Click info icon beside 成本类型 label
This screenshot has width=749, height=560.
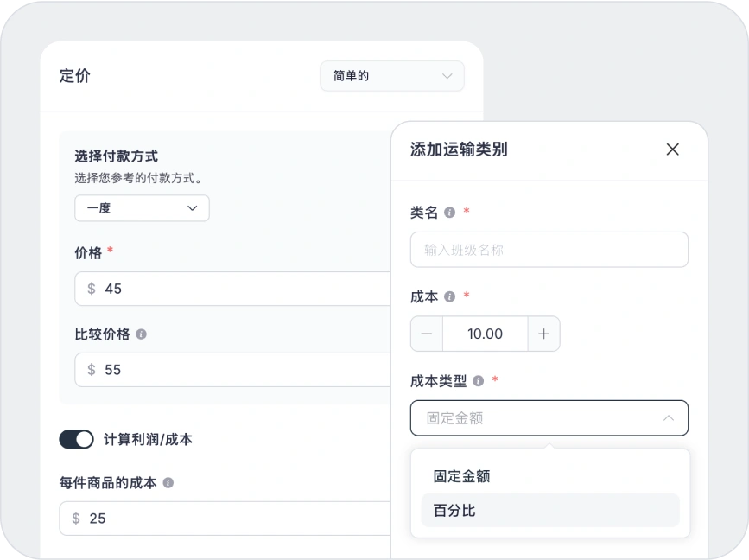pyautogui.click(x=478, y=381)
